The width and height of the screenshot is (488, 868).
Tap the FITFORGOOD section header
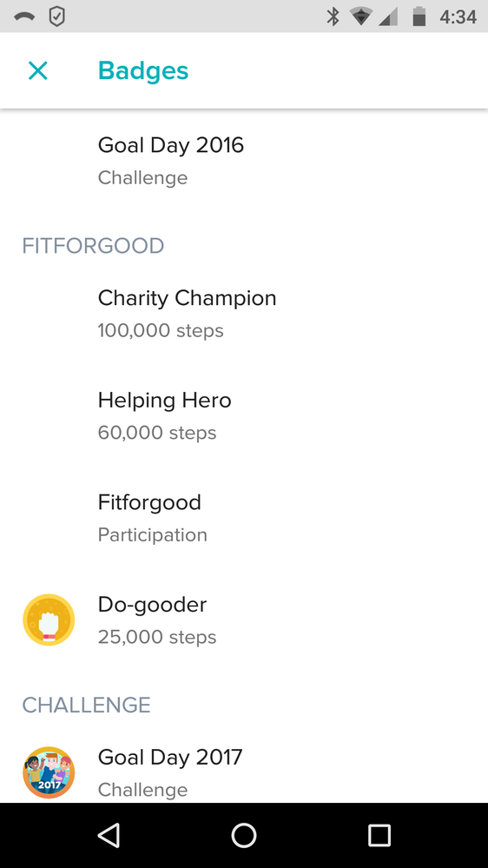pos(93,246)
